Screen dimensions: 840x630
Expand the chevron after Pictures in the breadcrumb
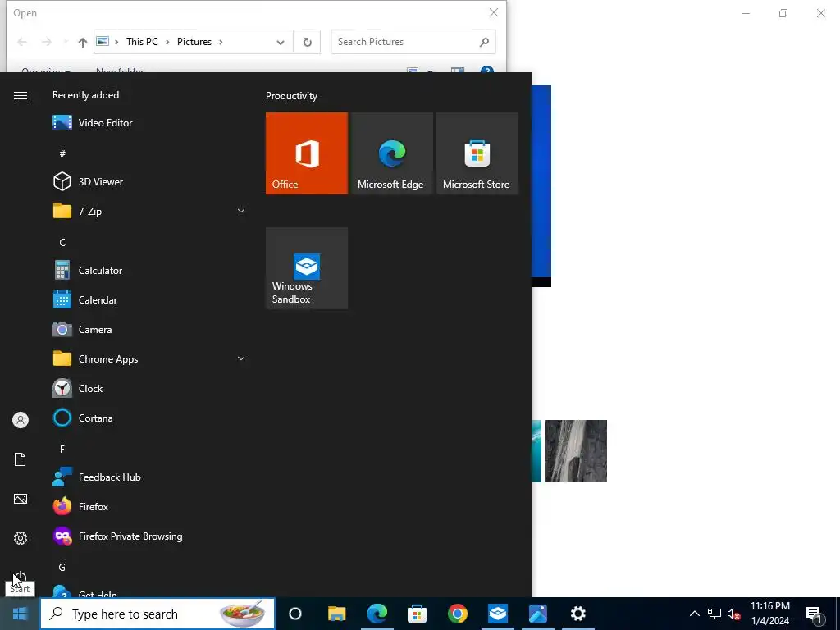click(221, 42)
